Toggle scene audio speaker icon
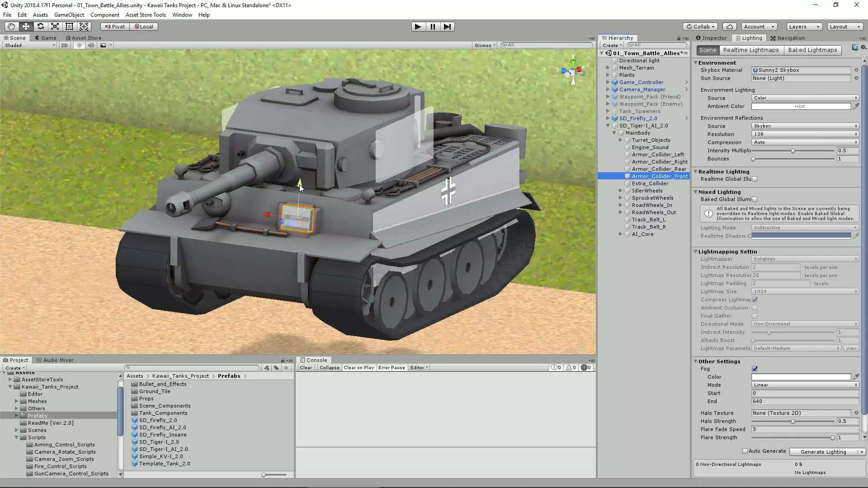 click(x=91, y=45)
